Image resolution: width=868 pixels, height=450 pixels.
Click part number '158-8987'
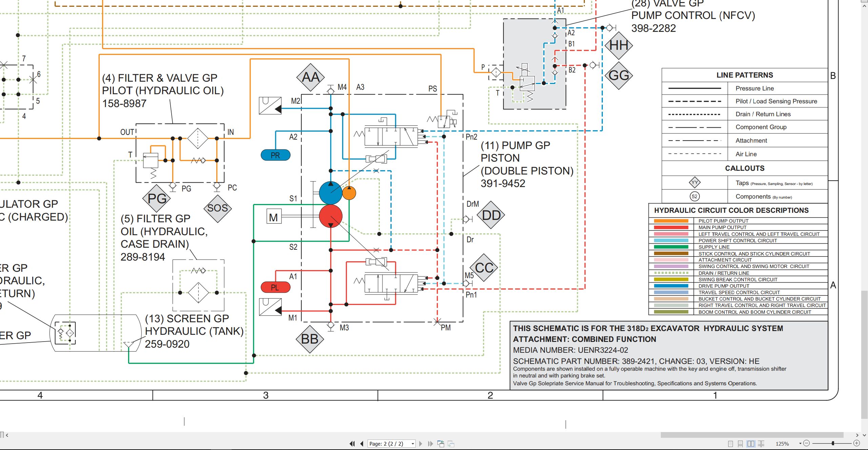click(124, 103)
